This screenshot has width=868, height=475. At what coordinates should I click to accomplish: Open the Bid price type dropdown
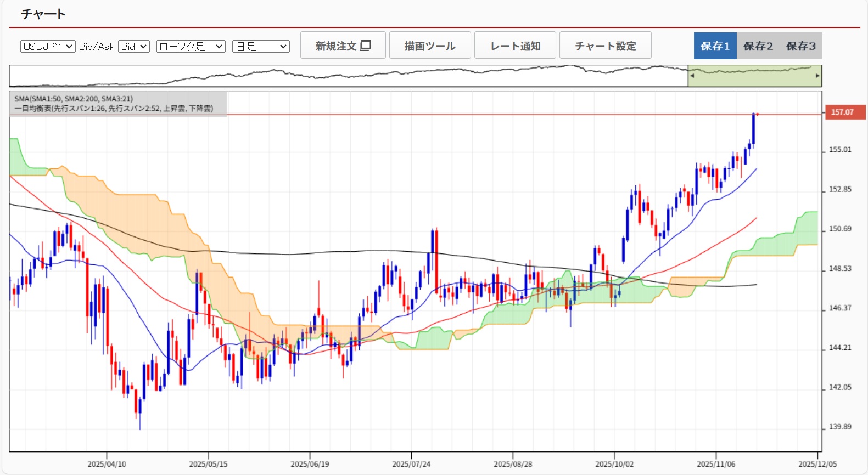point(134,47)
